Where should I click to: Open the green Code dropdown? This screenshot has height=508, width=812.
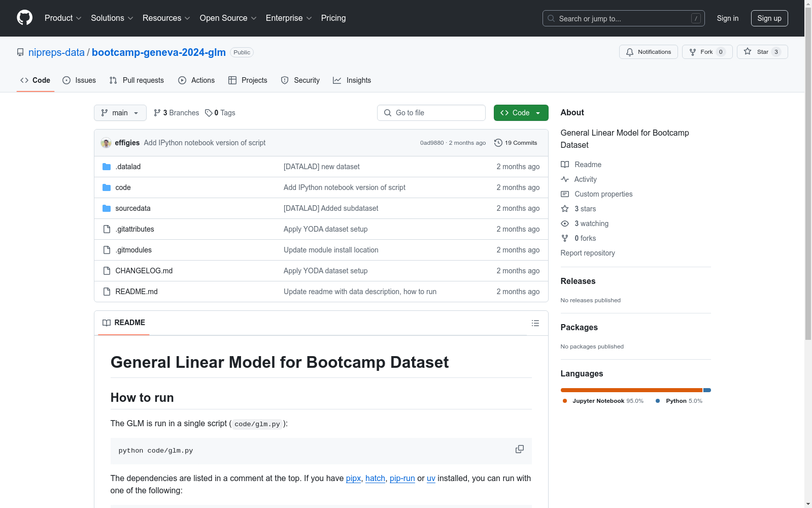coord(521,113)
